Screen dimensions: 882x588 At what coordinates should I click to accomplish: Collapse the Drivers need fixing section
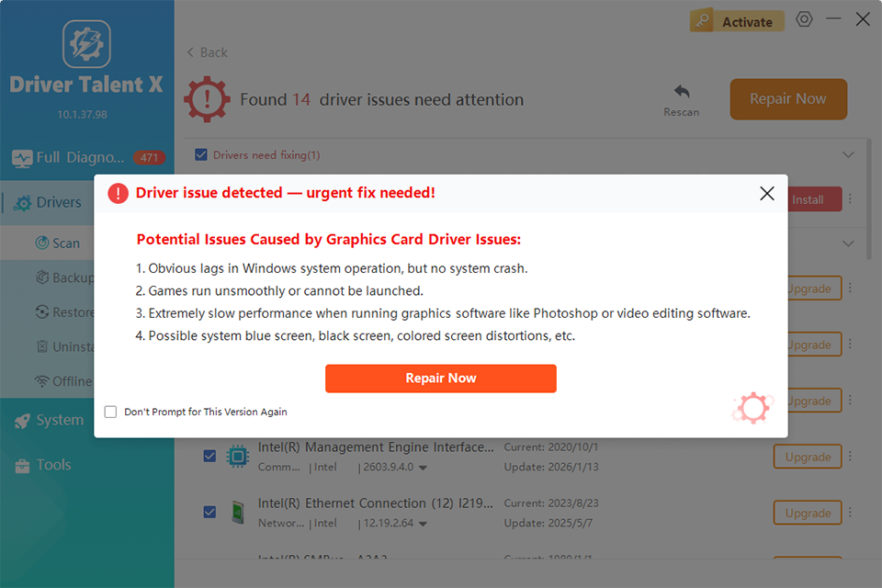(848, 154)
